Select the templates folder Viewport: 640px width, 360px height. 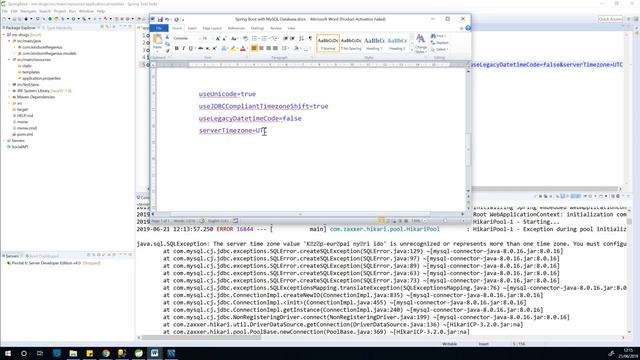[31, 72]
